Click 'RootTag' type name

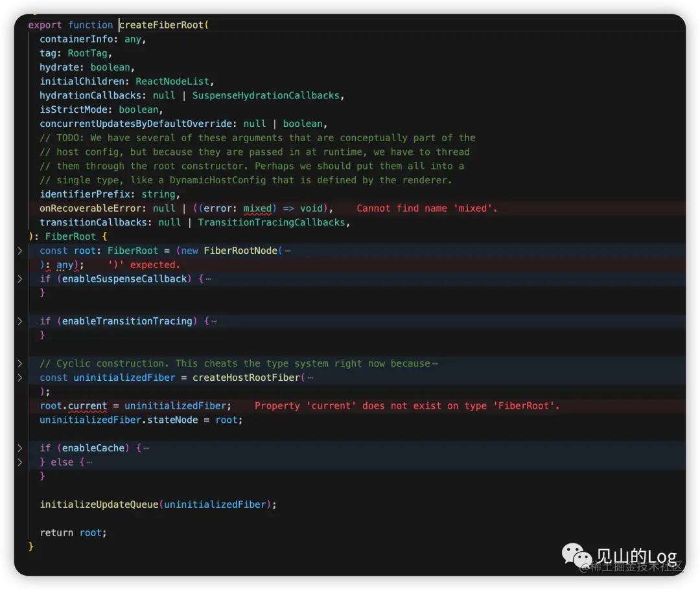pyautogui.click(x=87, y=53)
